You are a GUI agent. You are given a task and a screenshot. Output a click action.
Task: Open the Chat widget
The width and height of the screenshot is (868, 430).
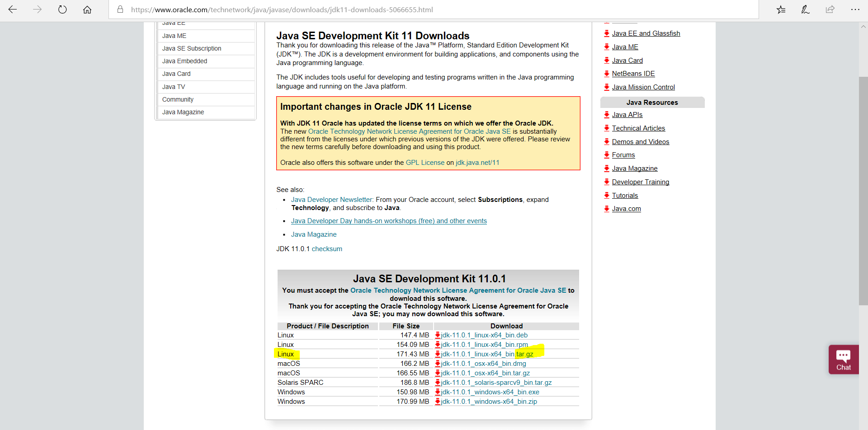tap(844, 360)
